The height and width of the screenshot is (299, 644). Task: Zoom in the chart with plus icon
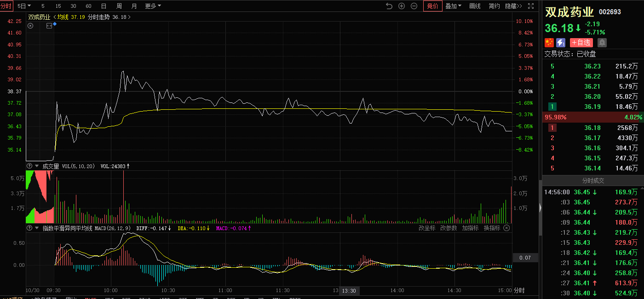(402, 6)
